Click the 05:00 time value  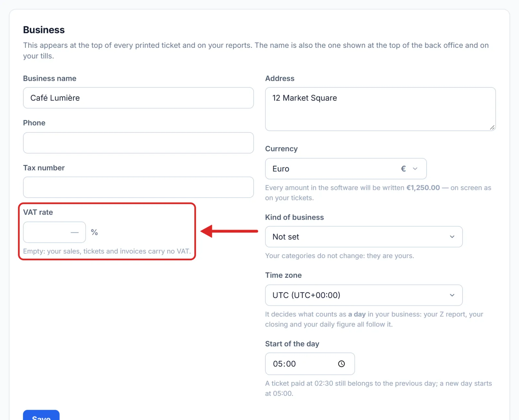tap(284, 364)
